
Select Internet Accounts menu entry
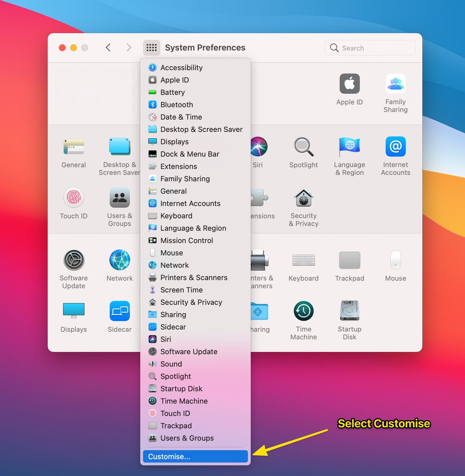pos(195,203)
